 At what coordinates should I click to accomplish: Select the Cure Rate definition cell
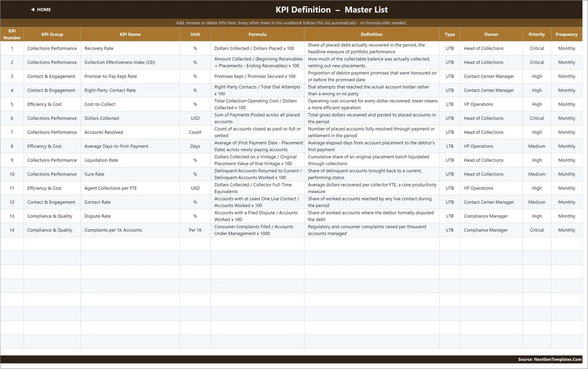click(x=372, y=174)
